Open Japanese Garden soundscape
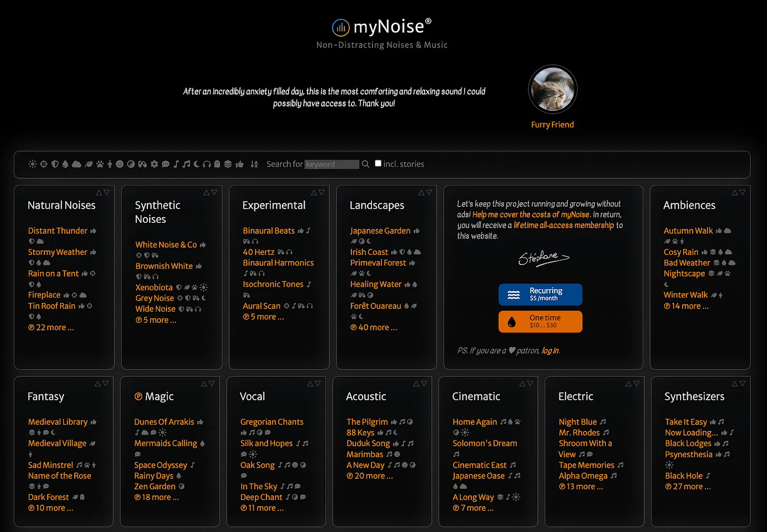767x532 pixels. tap(380, 231)
